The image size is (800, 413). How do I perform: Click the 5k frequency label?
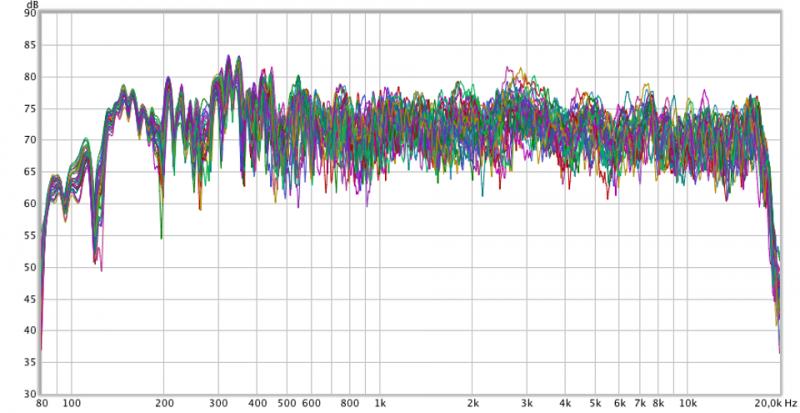point(595,403)
